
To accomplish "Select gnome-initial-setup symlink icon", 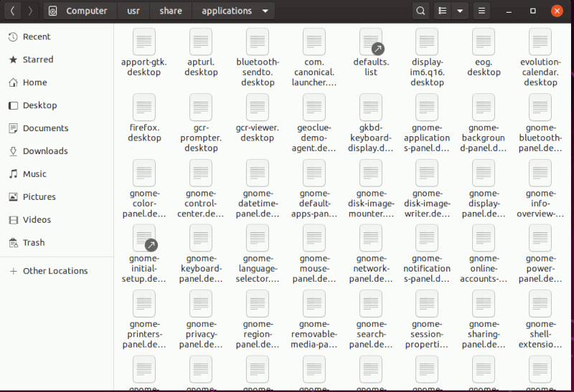I will tap(144, 238).
